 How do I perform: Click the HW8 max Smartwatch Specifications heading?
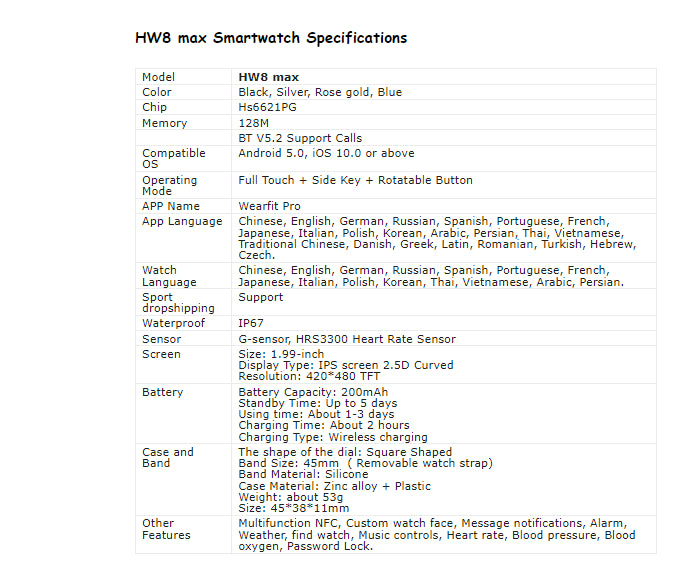click(271, 38)
